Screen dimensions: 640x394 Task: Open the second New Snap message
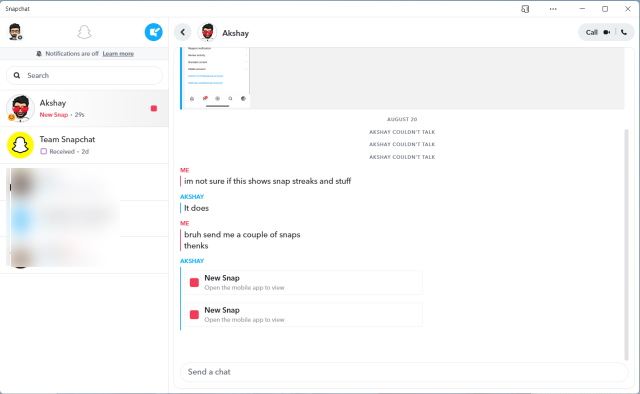[x=303, y=314]
